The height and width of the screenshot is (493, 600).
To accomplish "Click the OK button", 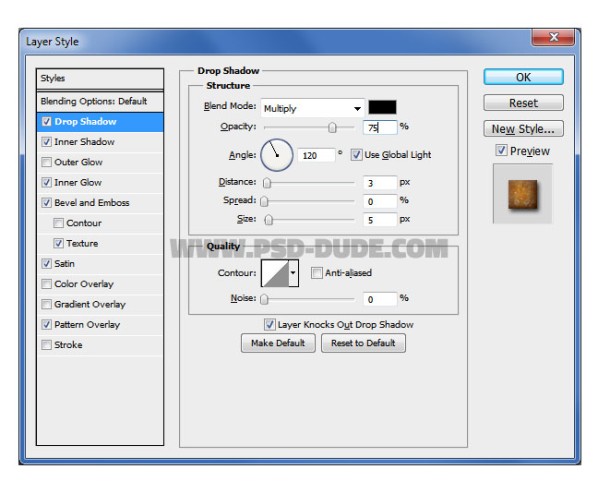I will 523,77.
